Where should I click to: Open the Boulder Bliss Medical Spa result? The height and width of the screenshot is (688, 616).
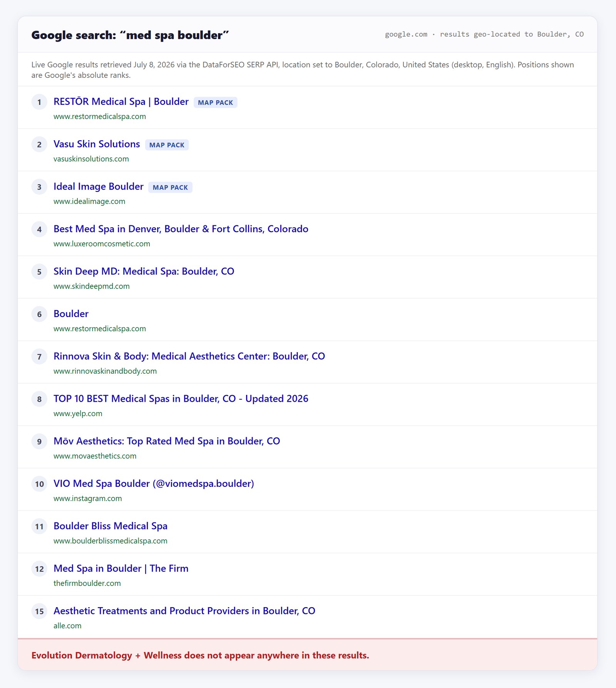pos(110,526)
